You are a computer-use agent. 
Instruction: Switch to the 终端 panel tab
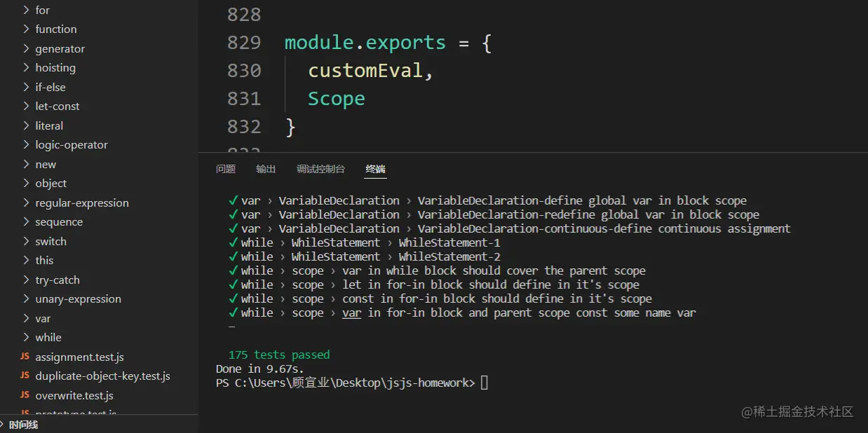[x=375, y=169]
